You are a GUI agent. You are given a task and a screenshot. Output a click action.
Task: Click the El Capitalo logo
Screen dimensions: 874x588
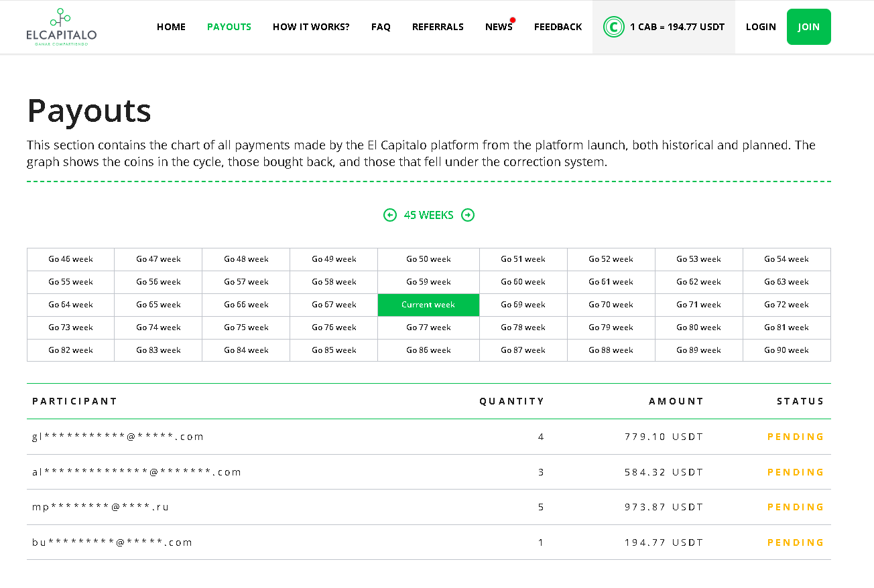coord(61,27)
